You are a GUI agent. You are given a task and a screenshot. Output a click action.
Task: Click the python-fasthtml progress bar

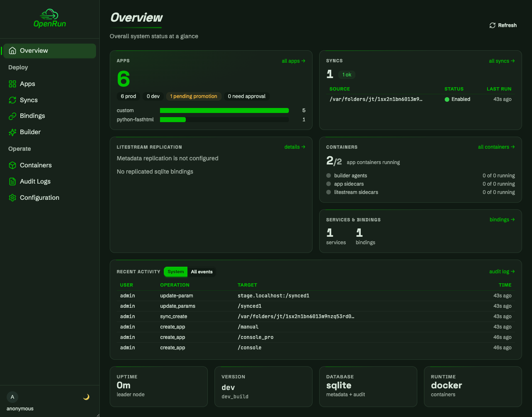(224, 120)
